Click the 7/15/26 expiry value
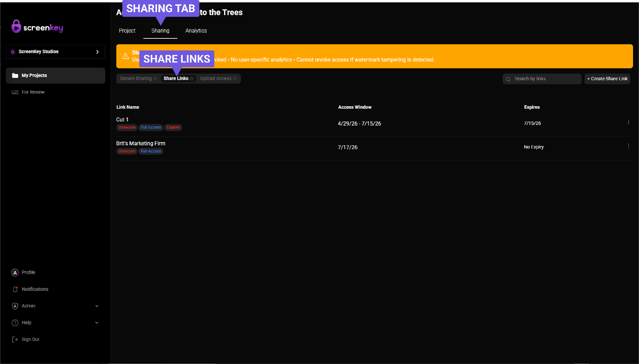This screenshot has width=639, height=364. point(532,123)
